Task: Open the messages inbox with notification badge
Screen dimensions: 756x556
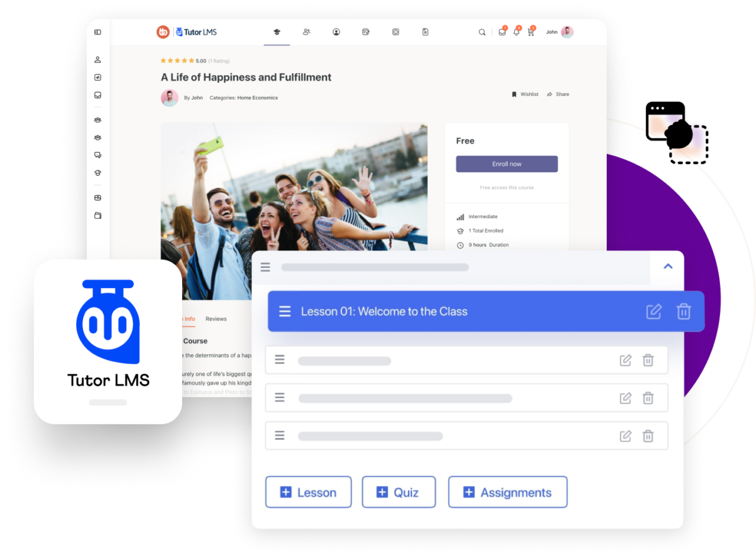Action: (502, 32)
